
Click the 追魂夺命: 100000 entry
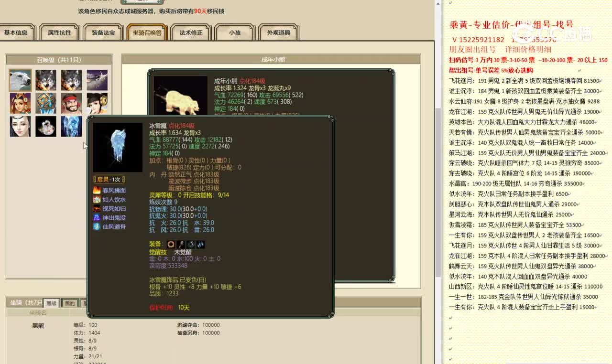tap(198, 325)
